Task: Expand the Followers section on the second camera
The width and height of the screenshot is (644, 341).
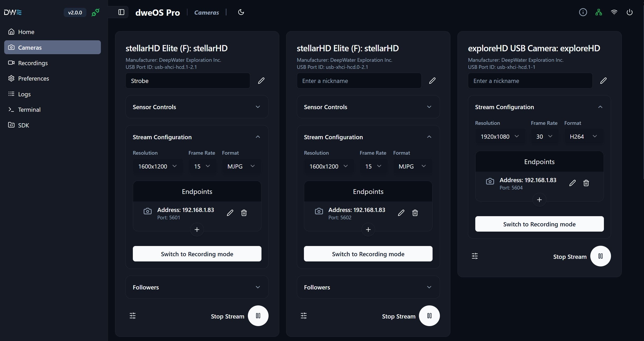Action: click(368, 287)
